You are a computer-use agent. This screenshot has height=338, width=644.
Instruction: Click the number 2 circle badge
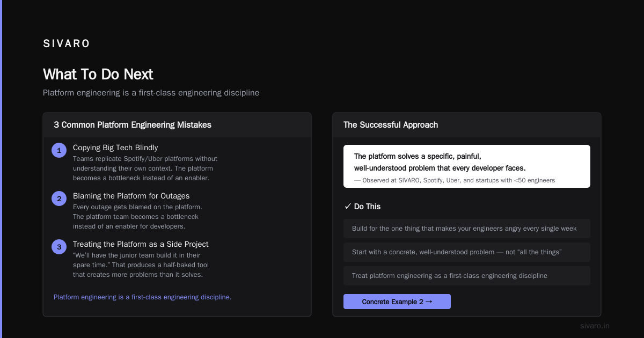[59, 199]
